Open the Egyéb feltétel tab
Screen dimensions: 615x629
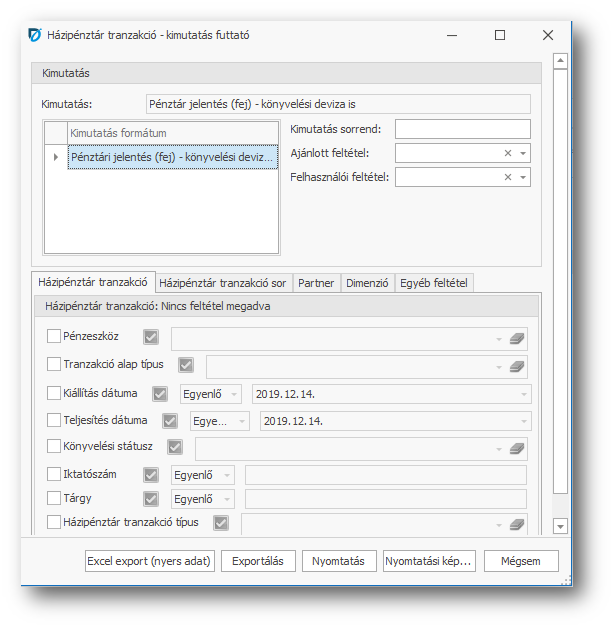point(434,283)
